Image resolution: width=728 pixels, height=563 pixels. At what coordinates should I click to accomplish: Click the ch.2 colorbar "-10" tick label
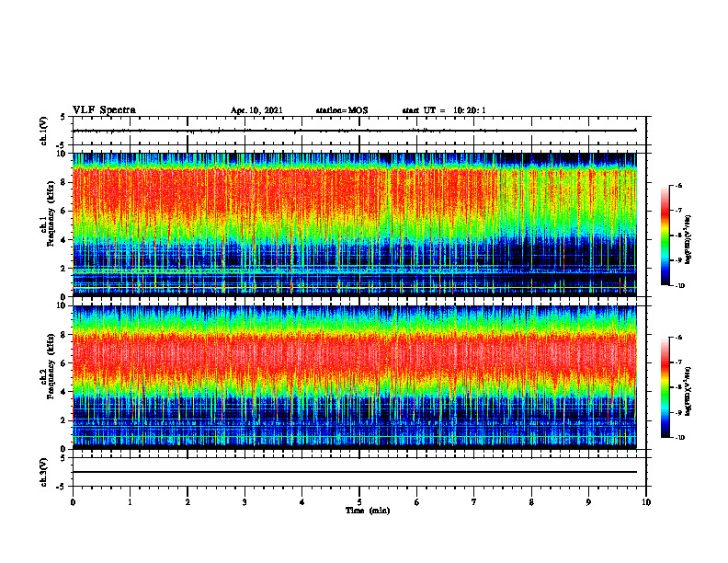680,438
